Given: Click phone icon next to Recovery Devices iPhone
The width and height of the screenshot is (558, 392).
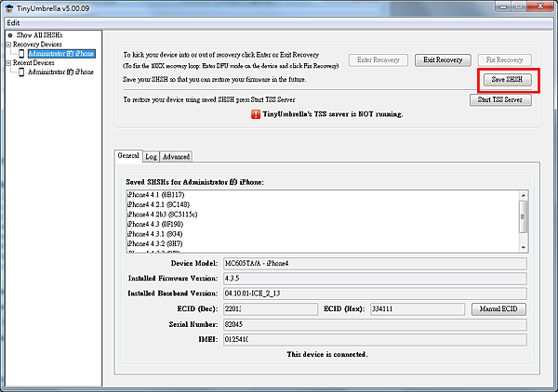Looking at the screenshot, I should point(21,54).
